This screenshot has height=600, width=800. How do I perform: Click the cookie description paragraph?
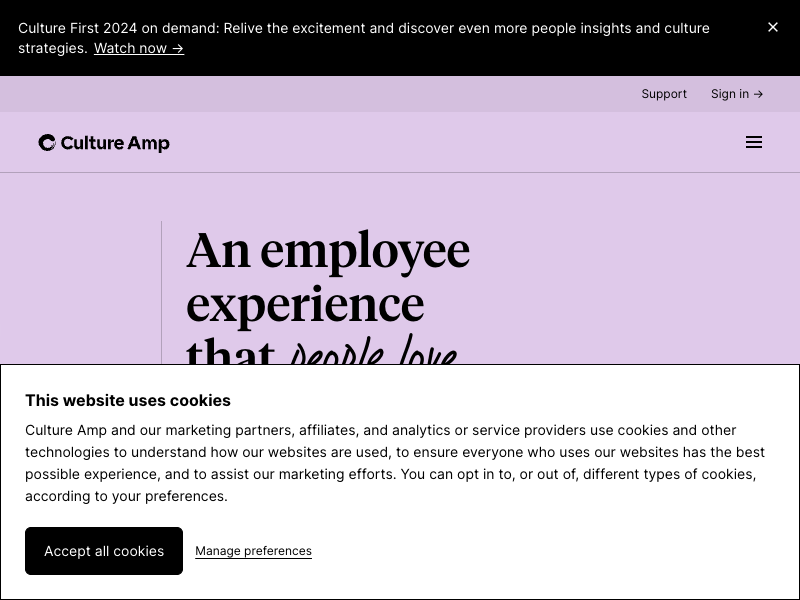(395, 463)
